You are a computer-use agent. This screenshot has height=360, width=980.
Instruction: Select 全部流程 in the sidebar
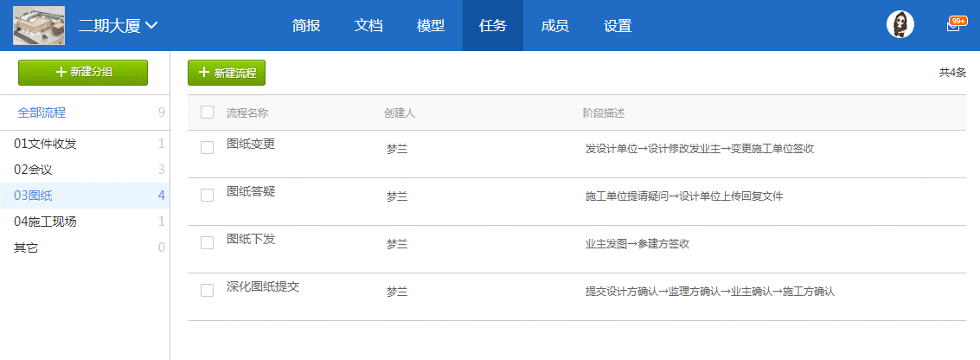pos(42,112)
